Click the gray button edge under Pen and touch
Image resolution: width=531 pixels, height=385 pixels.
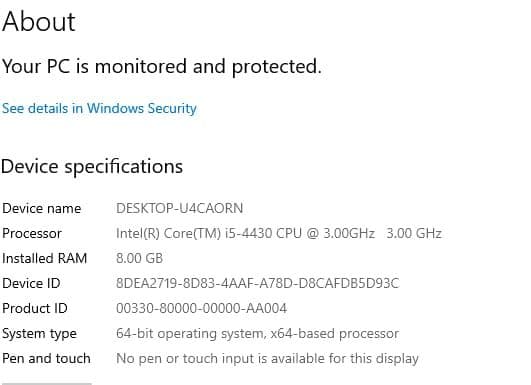click(x=46, y=384)
